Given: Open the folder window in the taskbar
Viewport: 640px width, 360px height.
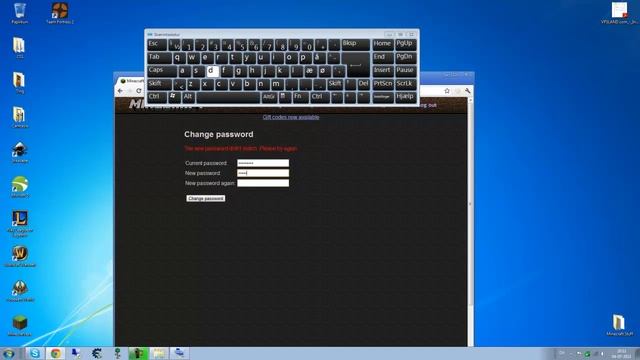Looking at the screenshot, I should [159, 353].
